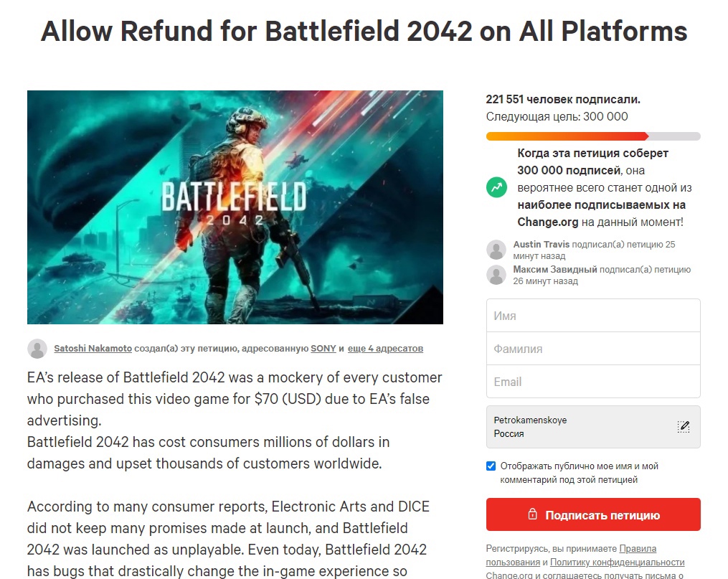Click the Battlefield 2042 petition image
This screenshot has width=728, height=579.
(235, 207)
